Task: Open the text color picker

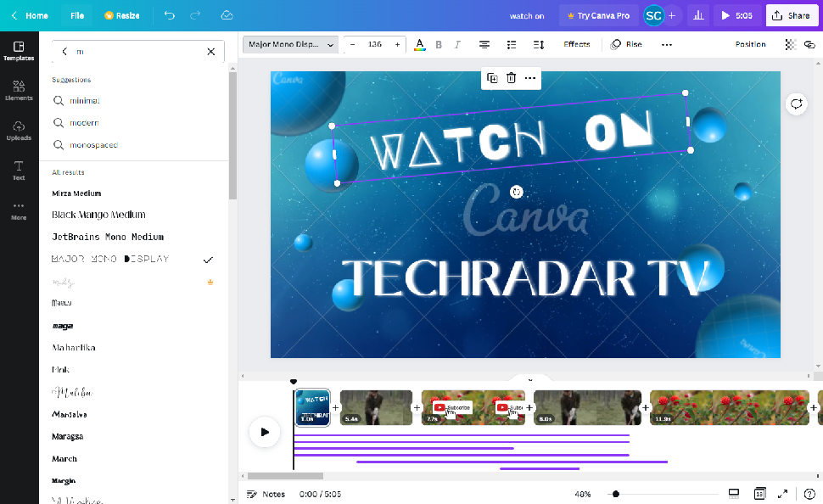Action: (x=419, y=45)
